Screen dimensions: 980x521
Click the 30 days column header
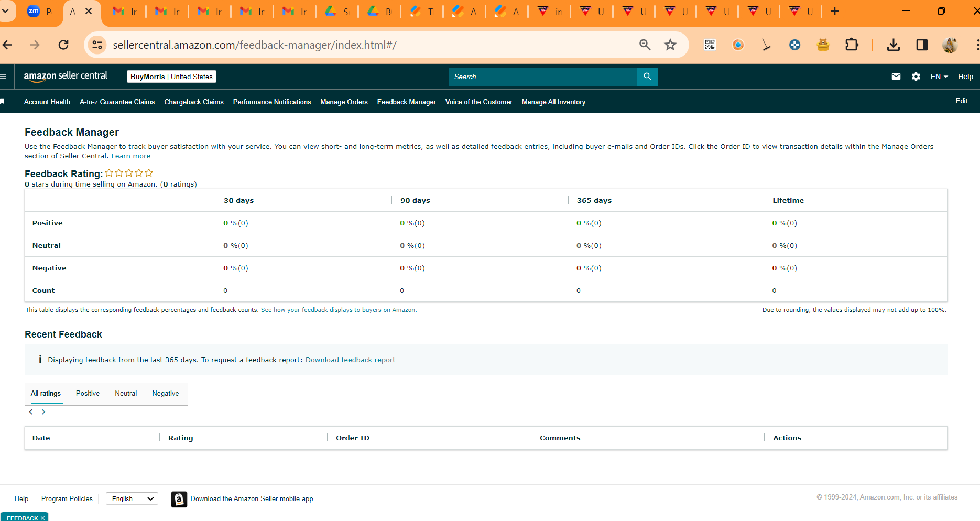(x=238, y=201)
